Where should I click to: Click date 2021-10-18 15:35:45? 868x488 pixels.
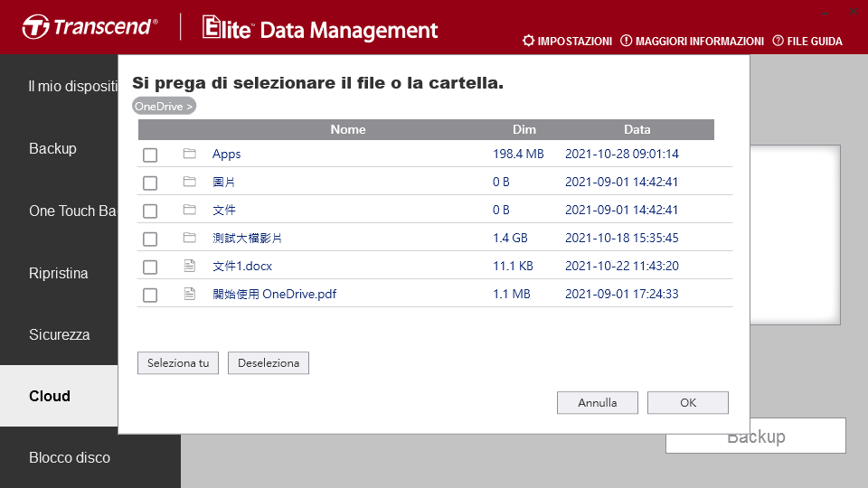622,238
